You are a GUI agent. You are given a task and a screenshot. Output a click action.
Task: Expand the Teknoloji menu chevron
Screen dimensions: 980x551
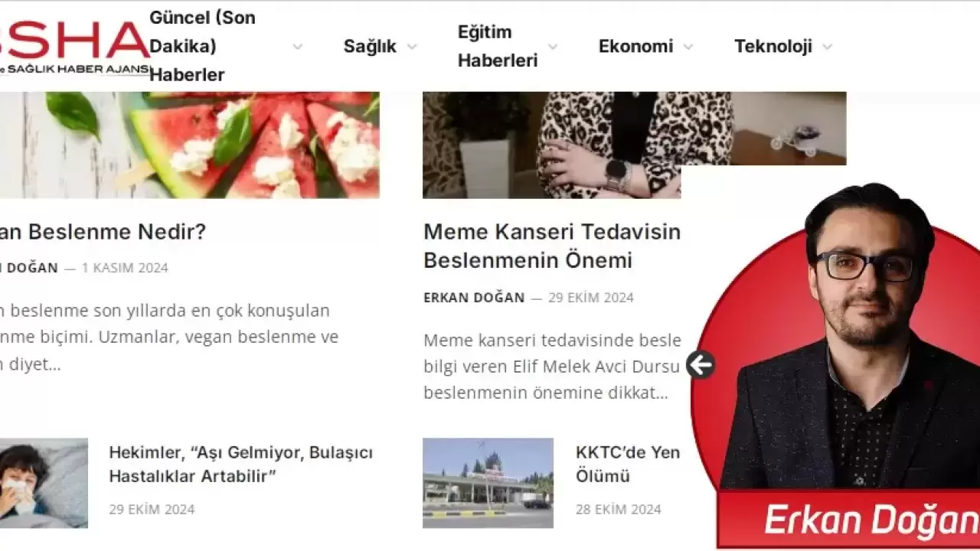(827, 47)
